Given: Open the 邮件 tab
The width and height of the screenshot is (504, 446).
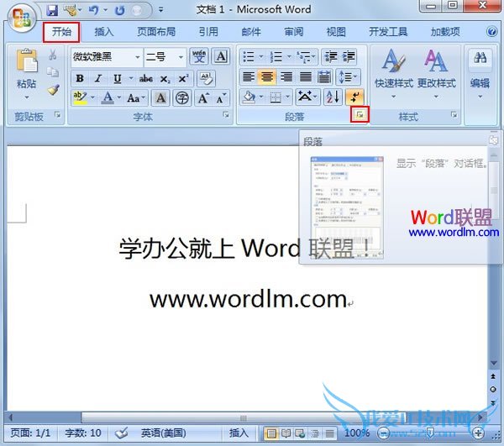Looking at the screenshot, I should 251,32.
